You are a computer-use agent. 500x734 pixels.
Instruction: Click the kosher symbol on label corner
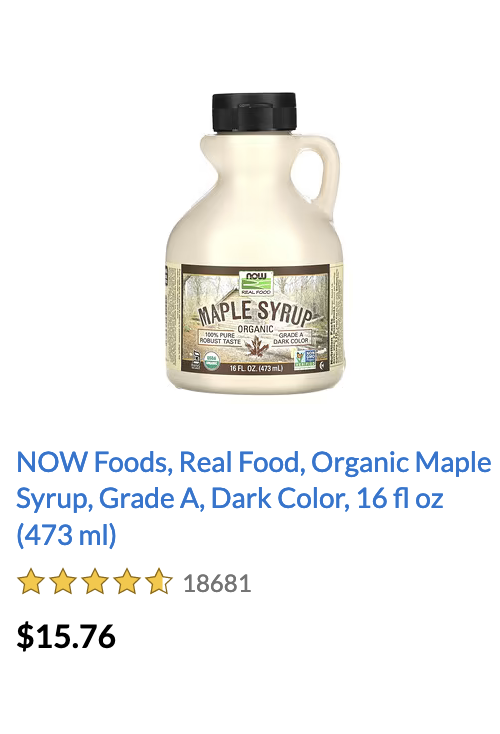[320, 367]
